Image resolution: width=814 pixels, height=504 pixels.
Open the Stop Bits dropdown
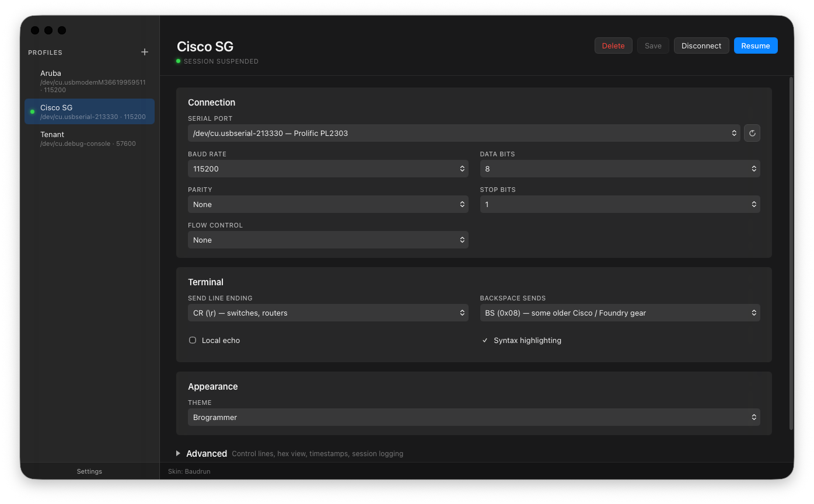[x=620, y=204]
